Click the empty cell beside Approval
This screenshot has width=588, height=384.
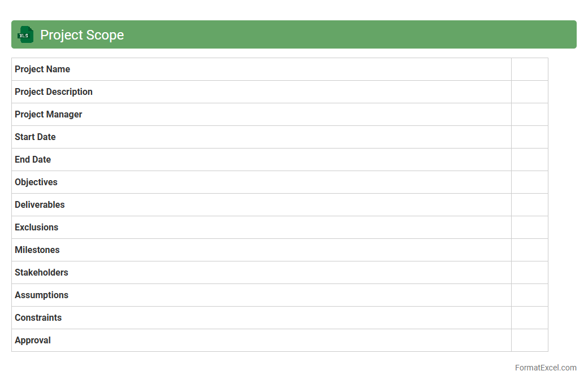pos(529,341)
